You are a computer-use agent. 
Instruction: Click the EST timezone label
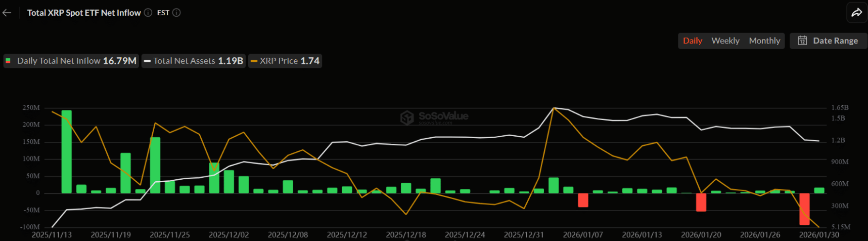163,13
